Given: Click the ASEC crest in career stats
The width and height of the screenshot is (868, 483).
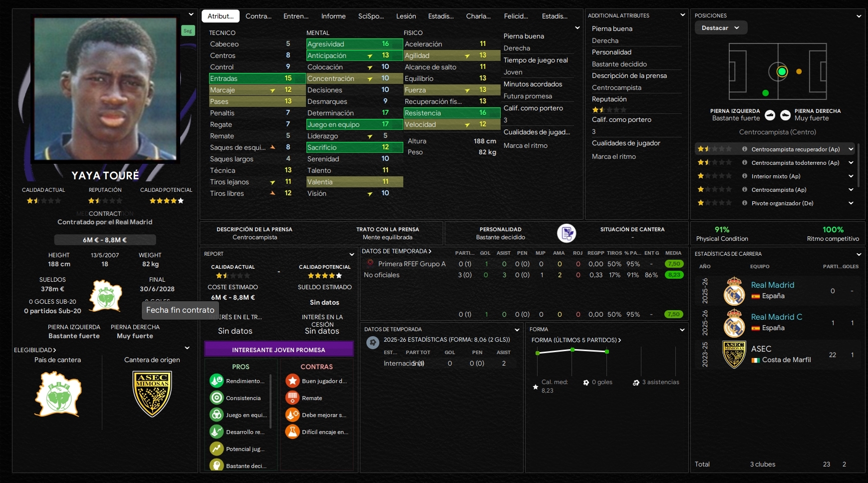Looking at the screenshot, I should [x=734, y=355].
